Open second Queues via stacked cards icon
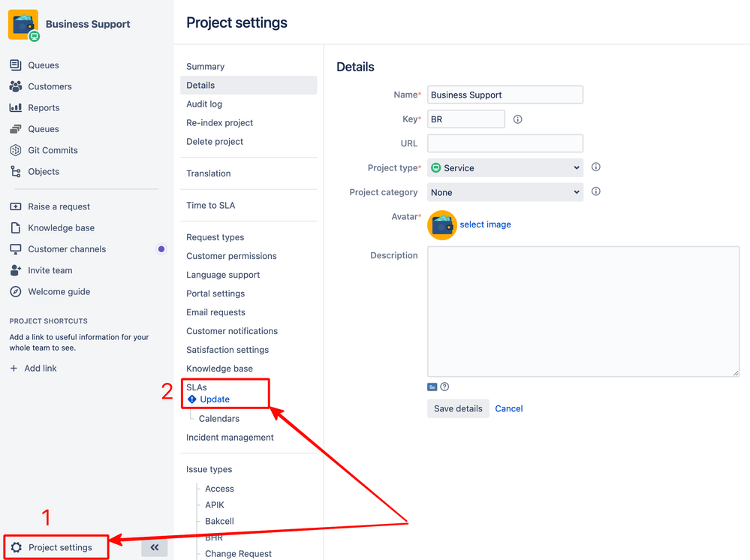 [x=15, y=129]
